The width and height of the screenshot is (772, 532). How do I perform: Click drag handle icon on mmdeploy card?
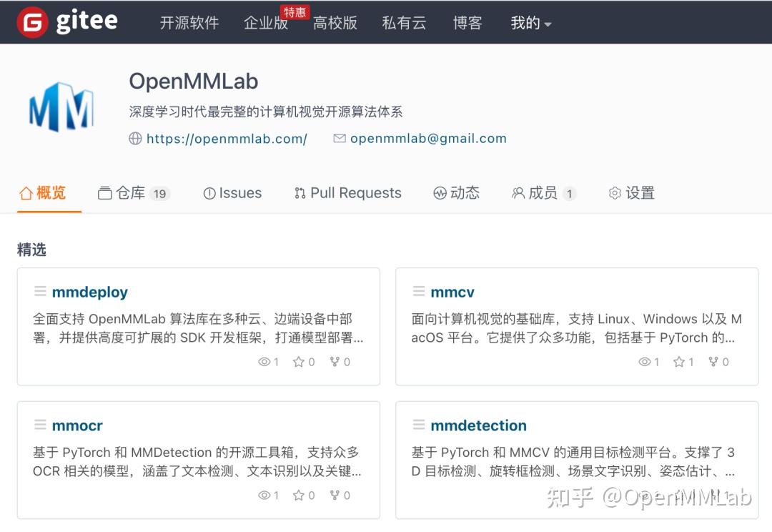pyautogui.click(x=40, y=291)
